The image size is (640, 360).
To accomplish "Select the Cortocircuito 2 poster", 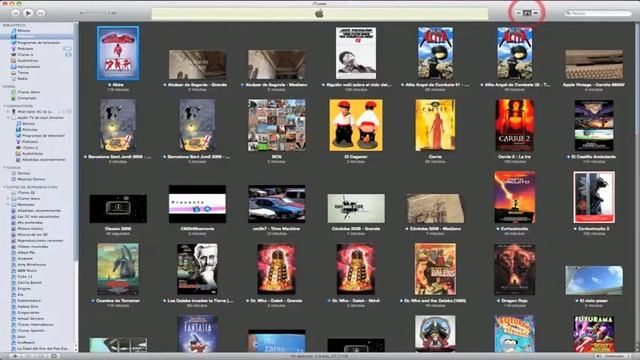I will (x=594, y=198).
